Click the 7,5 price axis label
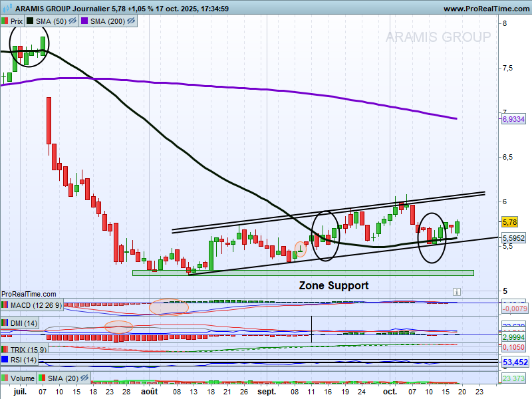This screenshot has width=532, height=399. [507, 68]
